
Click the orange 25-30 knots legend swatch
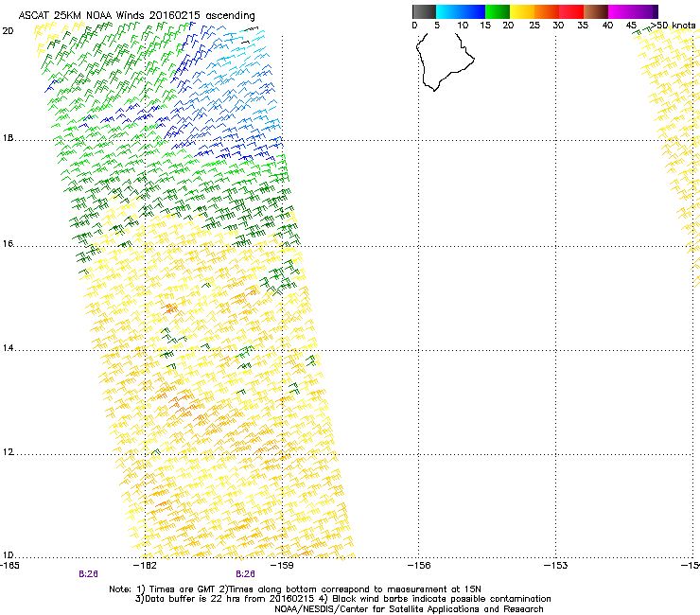point(547,11)
